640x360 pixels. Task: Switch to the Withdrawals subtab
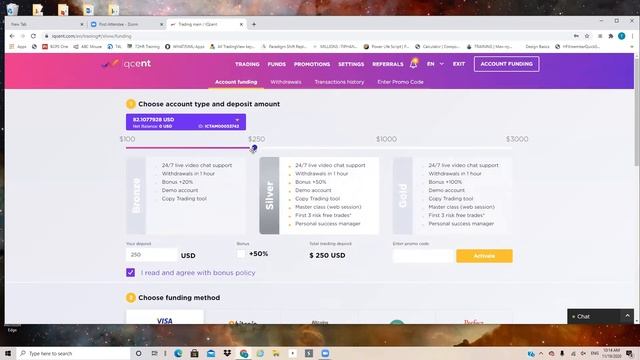pyautogui.click(x=286, y=82)
